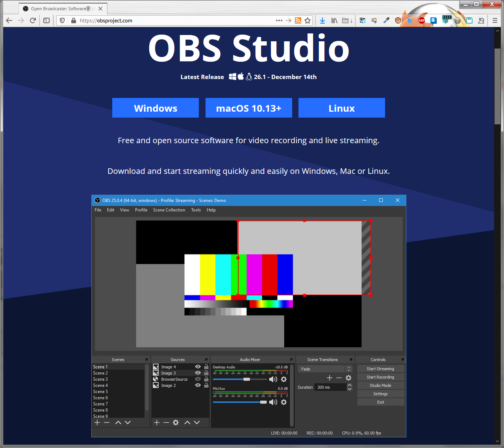This screenshot has width=504, height=448.
Task: Open the OBS File menu
Action: tap(98, 210)
